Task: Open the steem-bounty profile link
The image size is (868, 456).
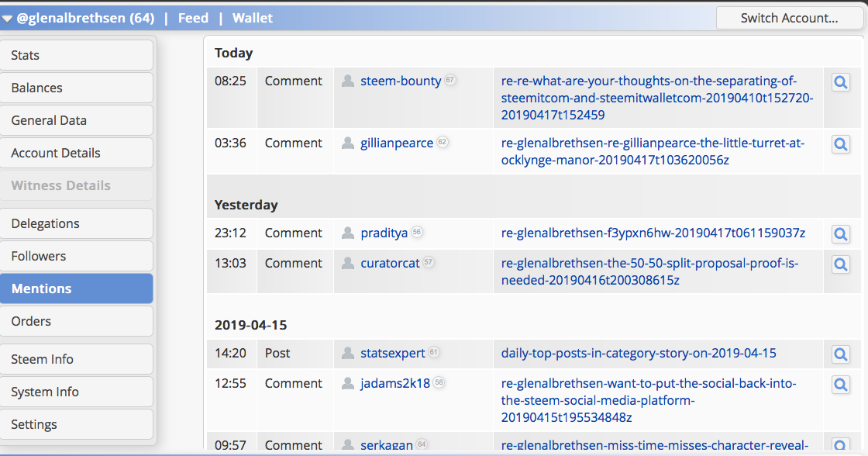Action: pos(401,81)
